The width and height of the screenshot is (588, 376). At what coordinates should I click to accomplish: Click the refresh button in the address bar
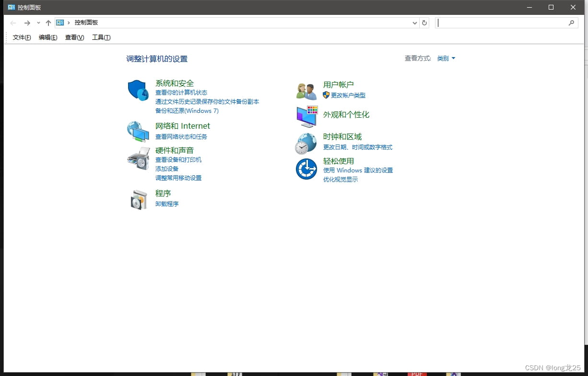tap(425, 22)
